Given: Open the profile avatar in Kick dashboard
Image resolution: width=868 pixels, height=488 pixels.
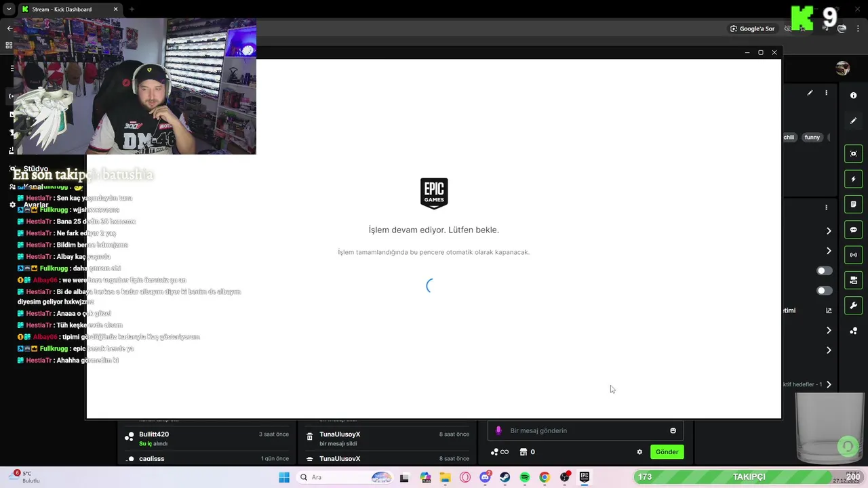Looking at the screenshot, I should 843,68.
